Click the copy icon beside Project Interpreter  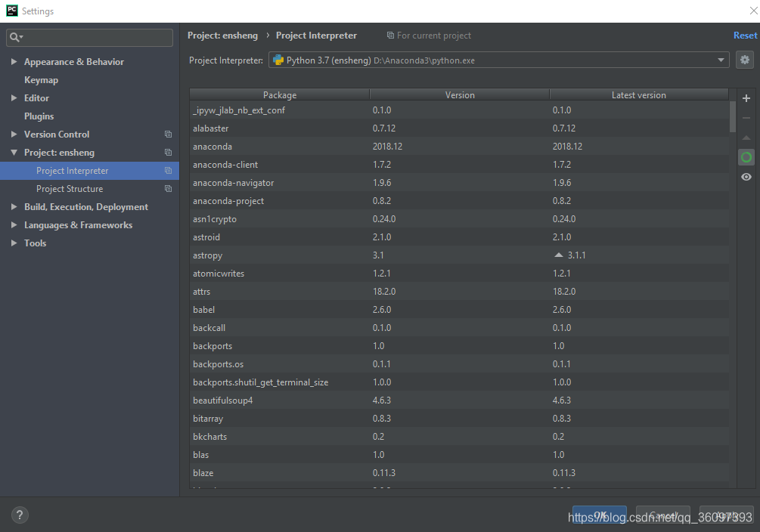[x=168, y=171]
